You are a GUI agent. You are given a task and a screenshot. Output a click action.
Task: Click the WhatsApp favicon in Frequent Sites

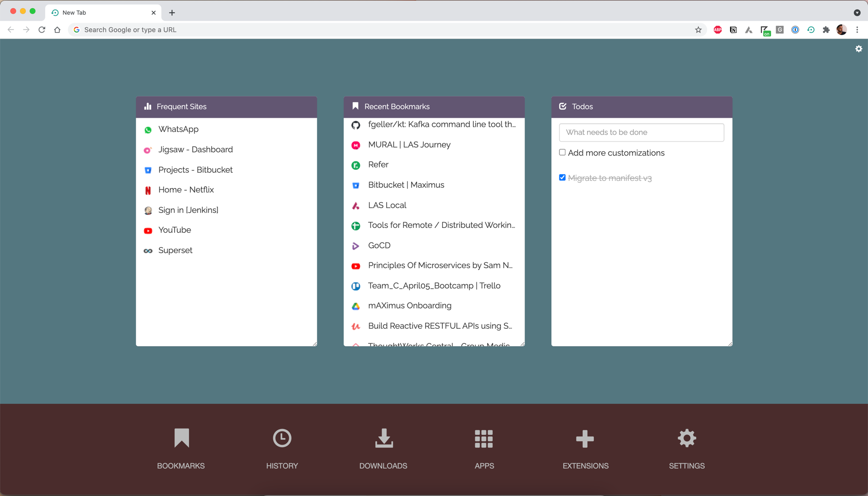tap(148, 130)
